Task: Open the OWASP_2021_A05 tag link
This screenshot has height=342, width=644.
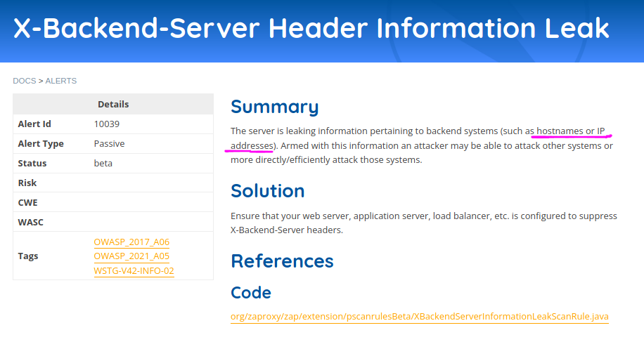Action: pyautogui.click(x=131, y=256)
